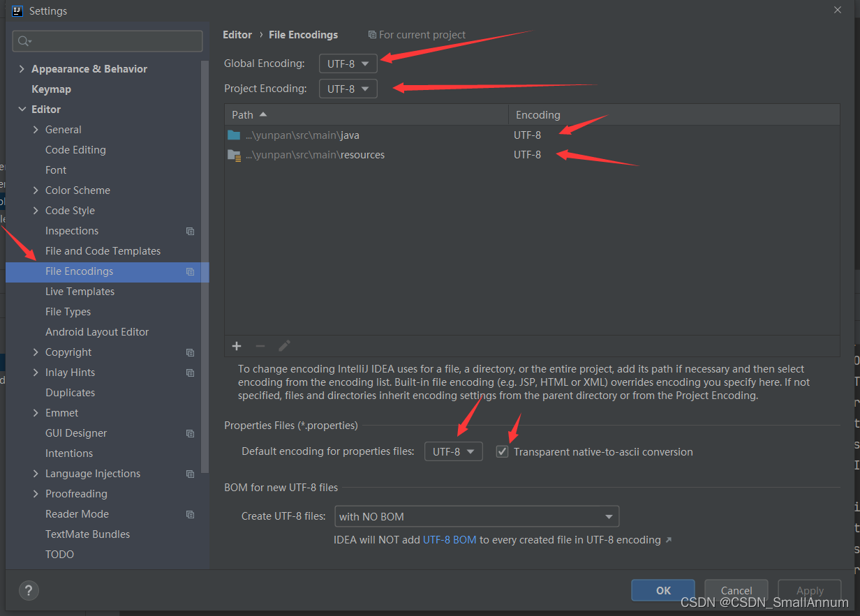Screen dimensions: 860x616
Task: Click the help question mark button
Action: click(x=29, y=590)
